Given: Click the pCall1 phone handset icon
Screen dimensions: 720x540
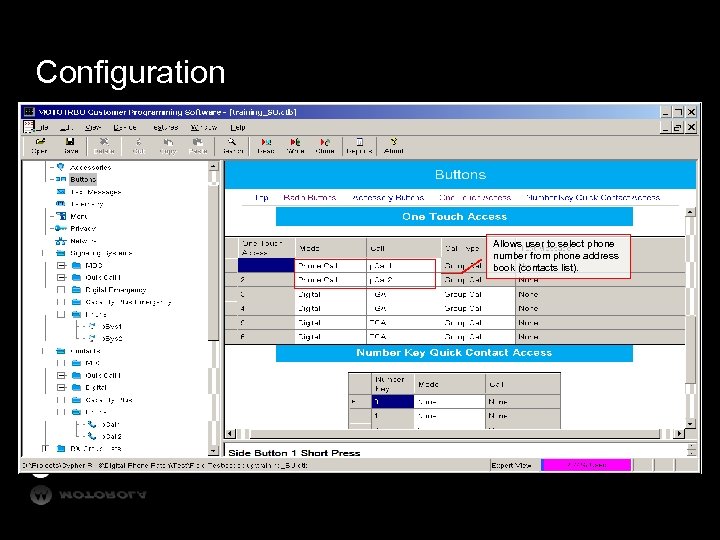Looking at the screenshot, I should point(92,424).
